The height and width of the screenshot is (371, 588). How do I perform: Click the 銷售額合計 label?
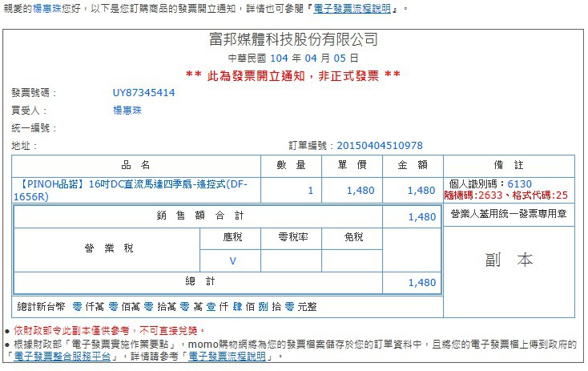pos(200,216)
